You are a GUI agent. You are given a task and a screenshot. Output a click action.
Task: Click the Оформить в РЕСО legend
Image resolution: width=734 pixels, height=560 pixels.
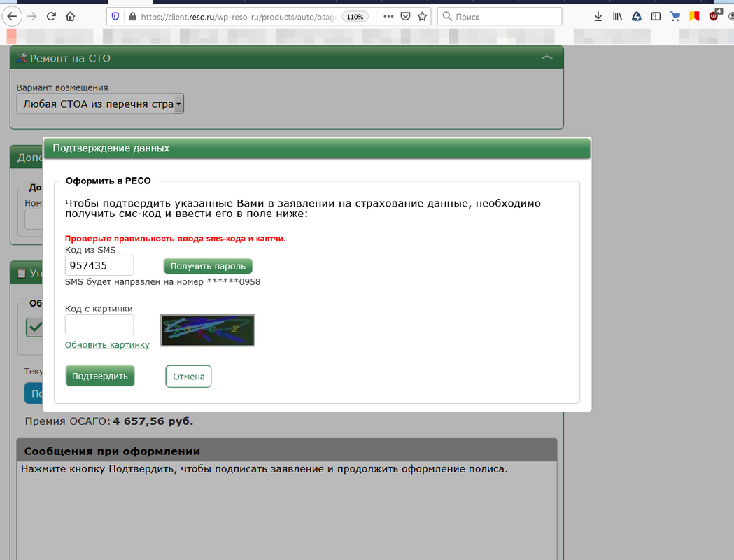click(x=108, y=181)
